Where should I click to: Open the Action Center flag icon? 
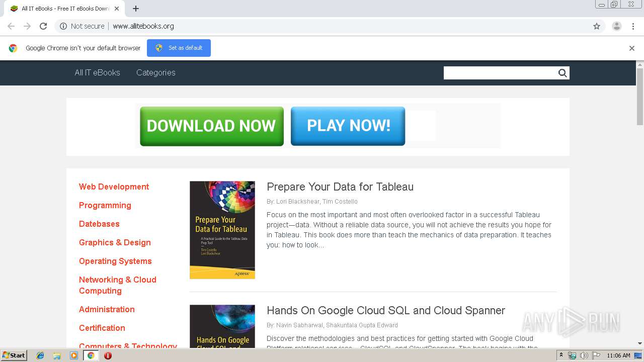click(595, 355)
